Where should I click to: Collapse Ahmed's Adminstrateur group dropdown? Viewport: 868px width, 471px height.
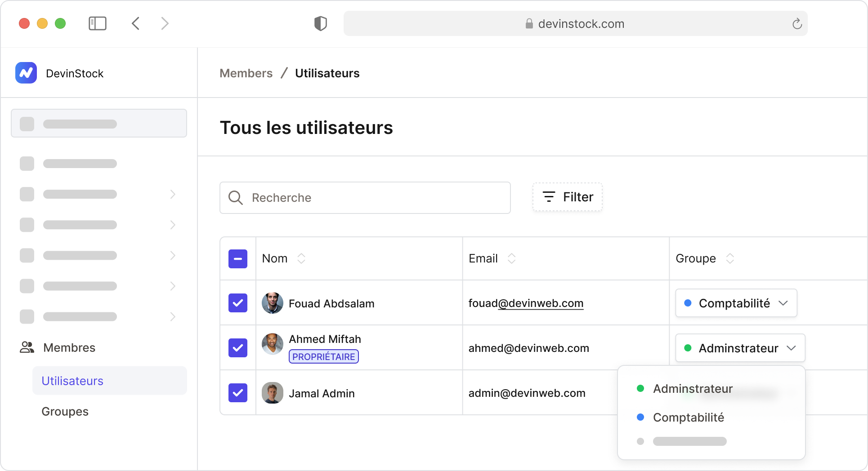click(x=740, y=348)
